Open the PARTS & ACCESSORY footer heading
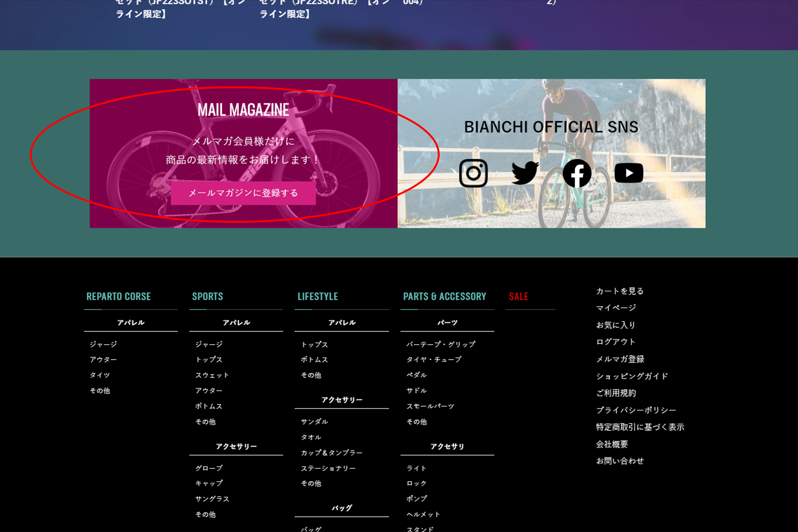 pos(445,297)
